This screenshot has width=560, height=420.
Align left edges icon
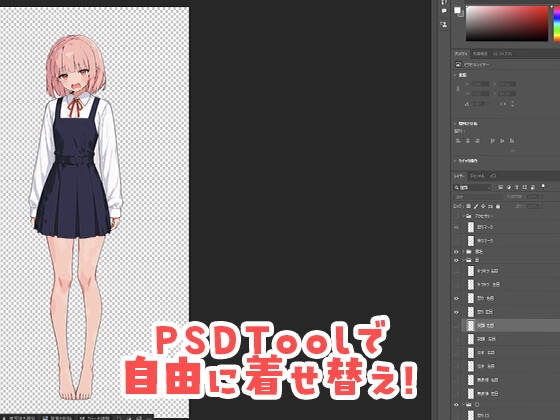tap(459, 141)
